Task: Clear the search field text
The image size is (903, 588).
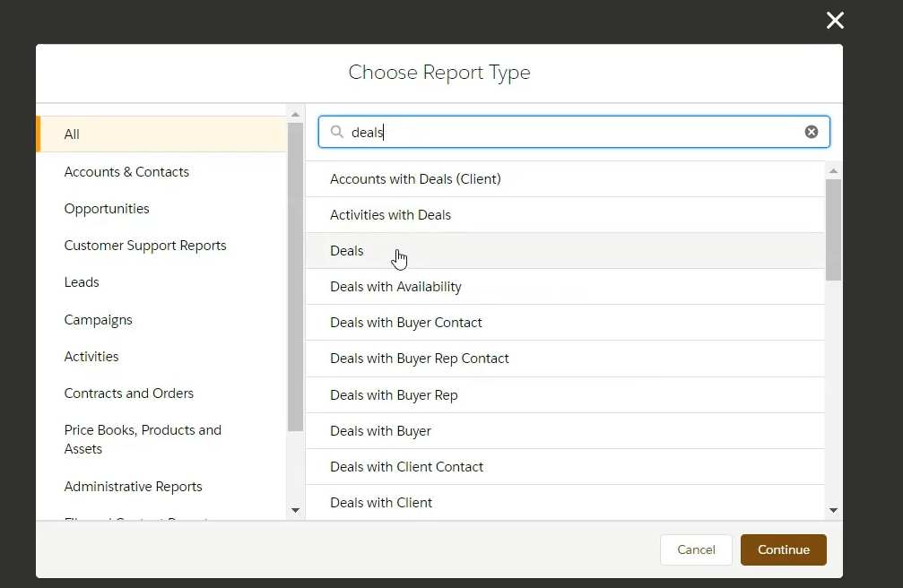Action: [x=811, y=132]
